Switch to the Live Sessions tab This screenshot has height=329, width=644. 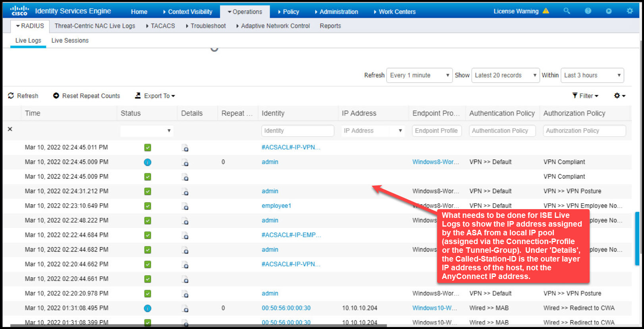click(x=70, y=40)
